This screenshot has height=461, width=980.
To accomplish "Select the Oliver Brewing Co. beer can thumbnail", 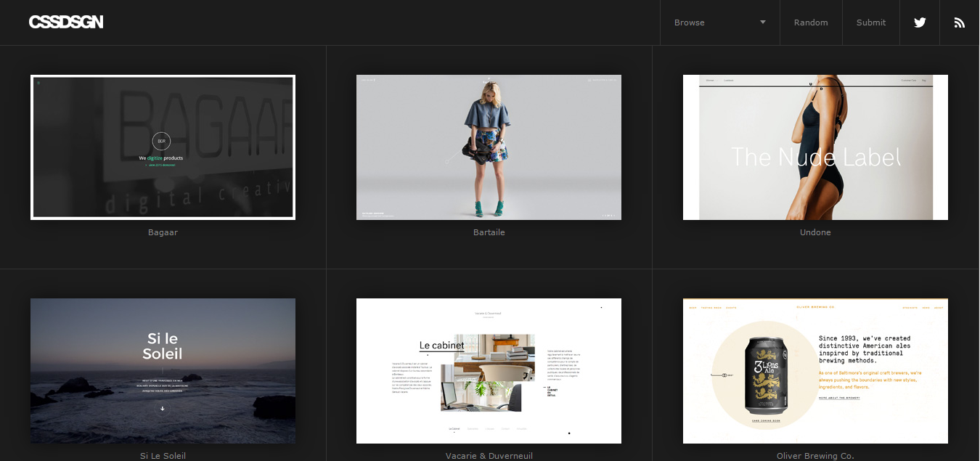I will (x=815, y=370).
